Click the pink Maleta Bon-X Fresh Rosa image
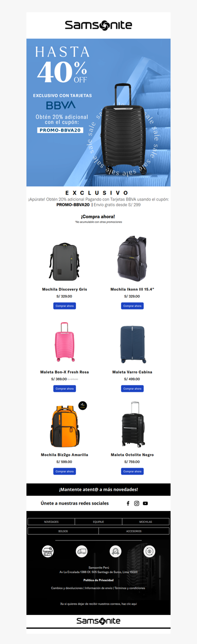This screenshot has width=197, height=644. (x=65, y=343)
